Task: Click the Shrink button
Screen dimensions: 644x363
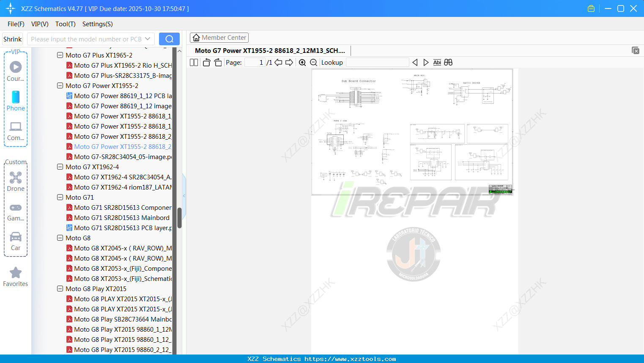Action: pos(12,39)
